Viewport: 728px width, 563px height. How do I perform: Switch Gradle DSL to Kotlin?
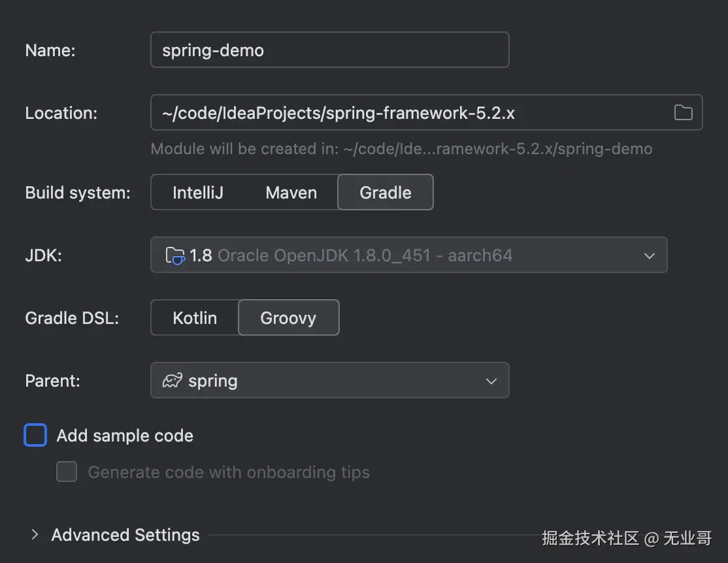195,318
